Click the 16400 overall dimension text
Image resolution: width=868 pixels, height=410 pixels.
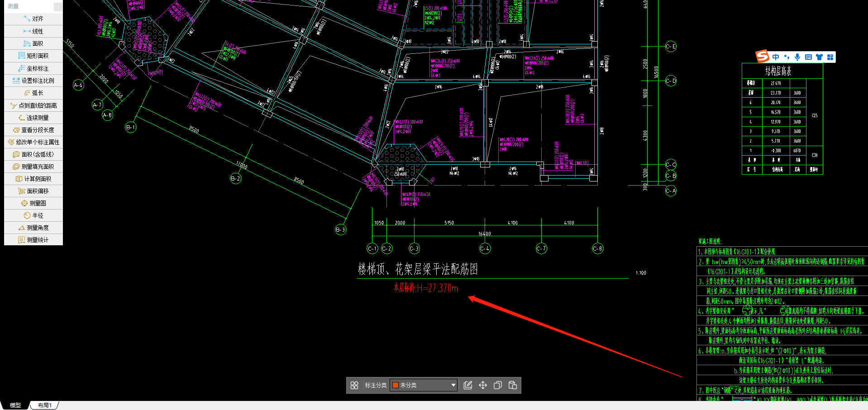(x=484, y=234)
